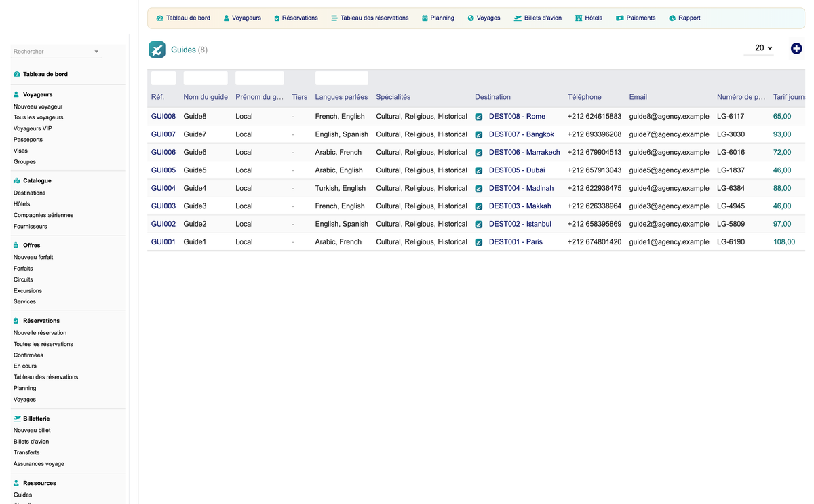
Task: Open destination icon next to DEST004 - Madinah
Action: click(x=479, y=189)
